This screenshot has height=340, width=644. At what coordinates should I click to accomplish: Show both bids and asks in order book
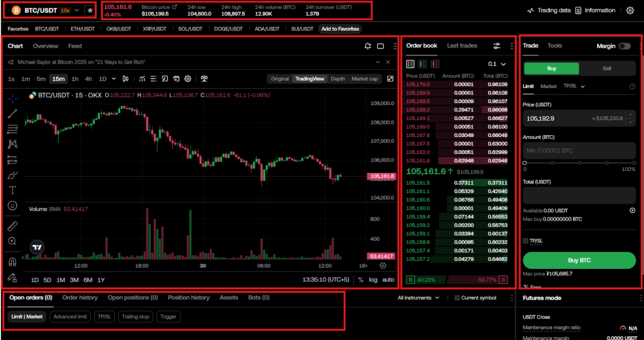(410, 64)
